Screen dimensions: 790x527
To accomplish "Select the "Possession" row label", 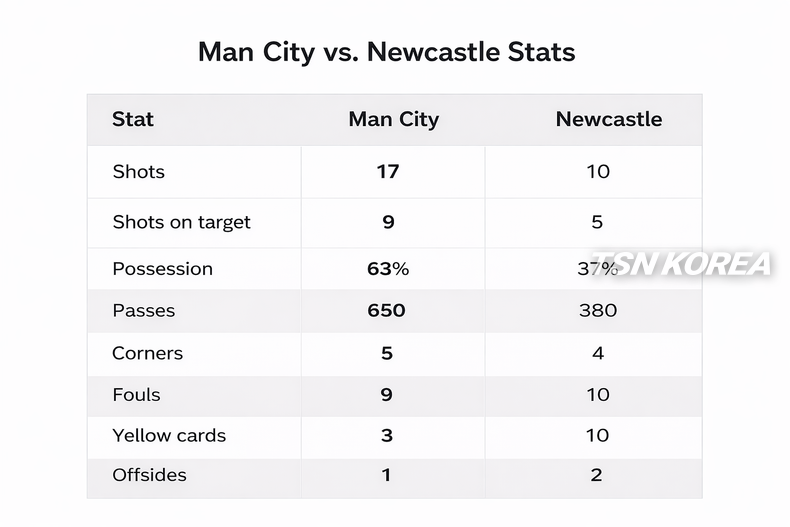I will click(162, 269).
